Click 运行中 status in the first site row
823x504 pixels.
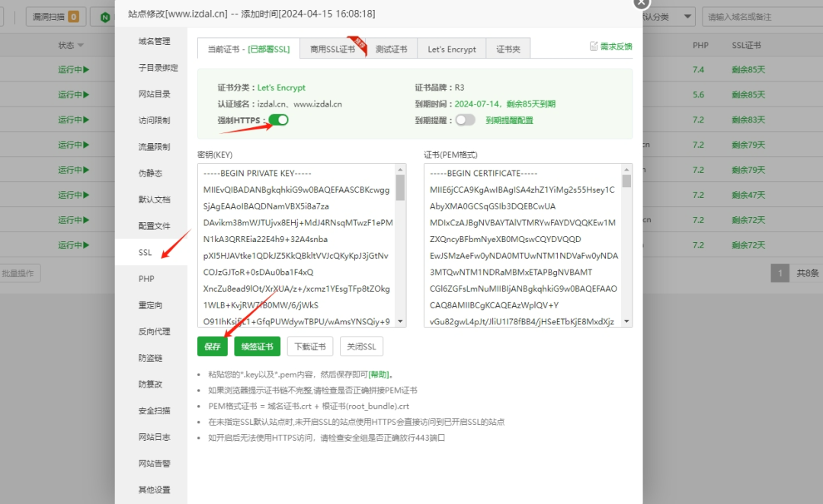[73, 69]
